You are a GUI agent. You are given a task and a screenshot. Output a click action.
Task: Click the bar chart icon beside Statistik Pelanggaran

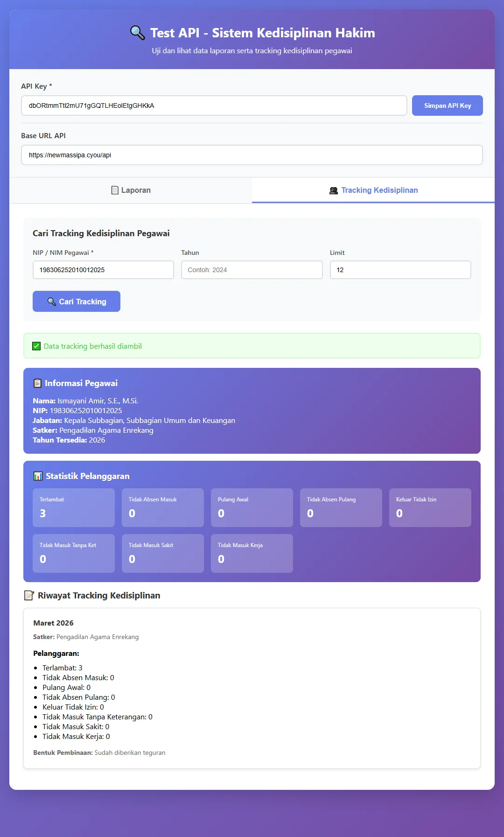[x=38, y=476]
